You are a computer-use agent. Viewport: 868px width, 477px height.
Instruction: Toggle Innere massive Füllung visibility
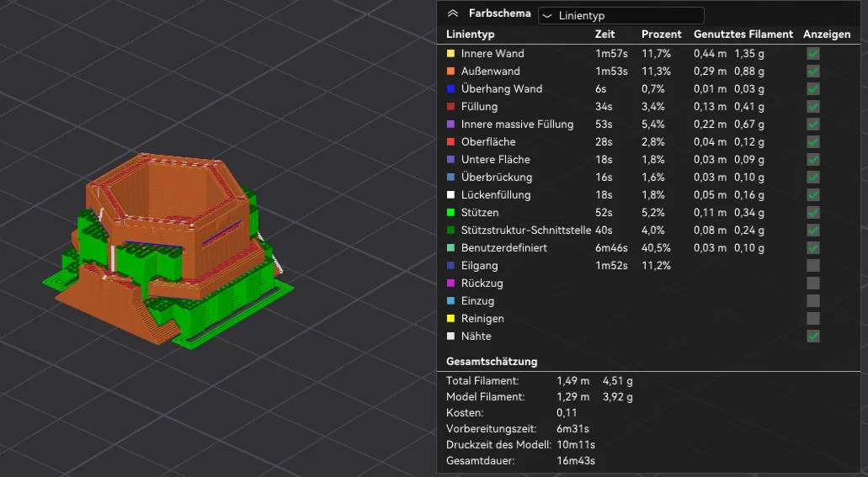(x=812, y=125)
